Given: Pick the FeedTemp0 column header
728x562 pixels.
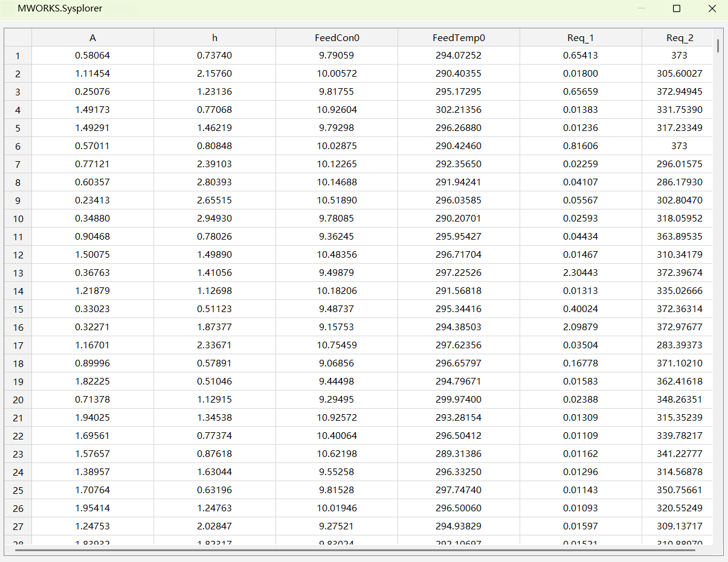Looking at the screenshot, I should tap(459, 37).
